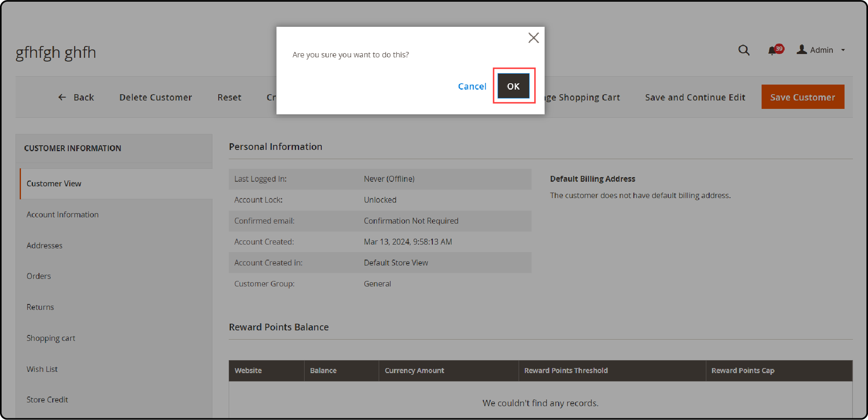This screenshot has width=868, height=420.
Task: Click 'Default Store View' value
Action: coord(396,263)
